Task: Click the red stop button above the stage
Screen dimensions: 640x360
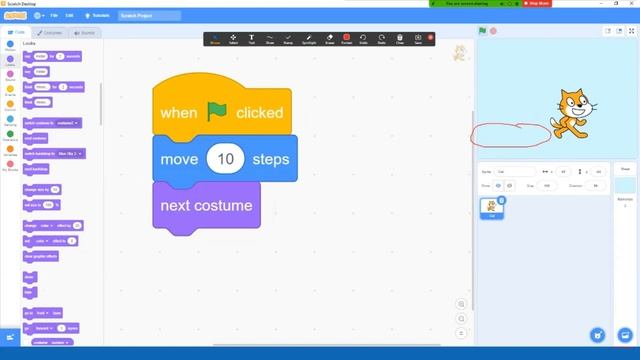Action: tap(493, 31)
